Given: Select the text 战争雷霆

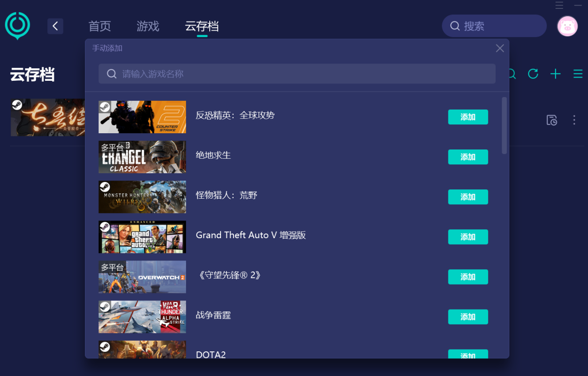Looking at the screenshot, I should [213, 315].
